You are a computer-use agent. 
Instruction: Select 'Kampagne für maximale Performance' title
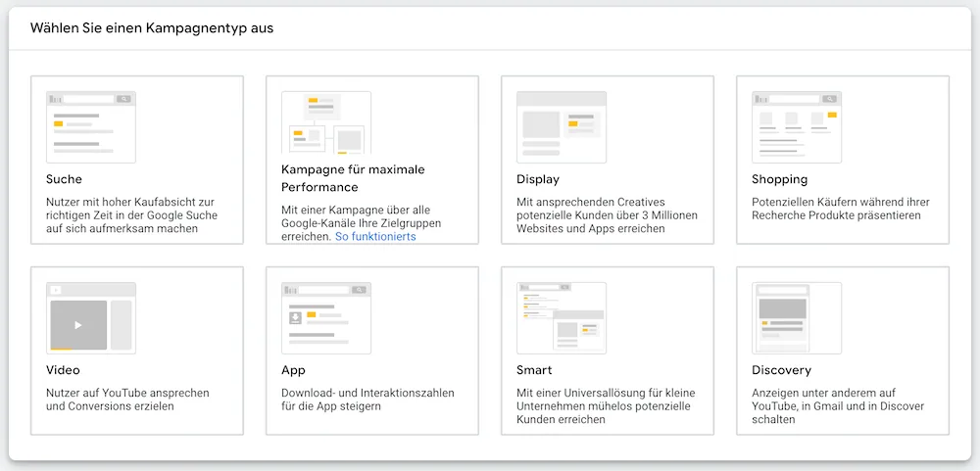pos(353,178)
